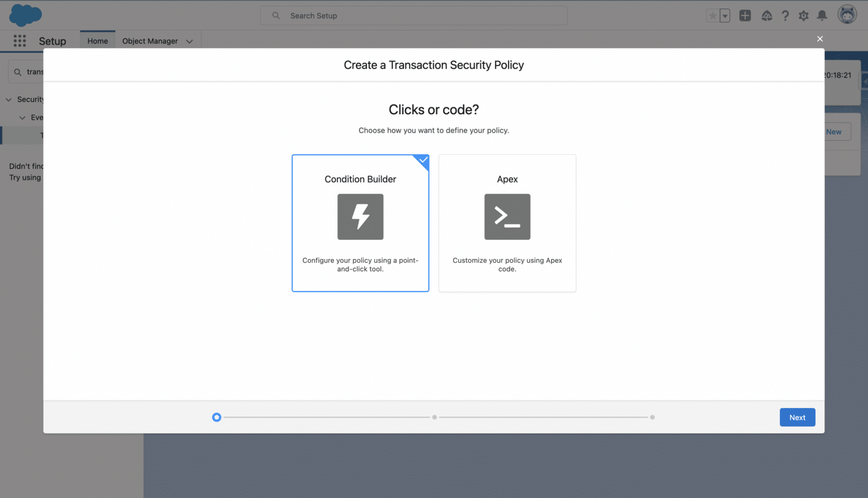Click the plus icon in the header
Viewport: 868px width, 498px height.
click(745, 15)
